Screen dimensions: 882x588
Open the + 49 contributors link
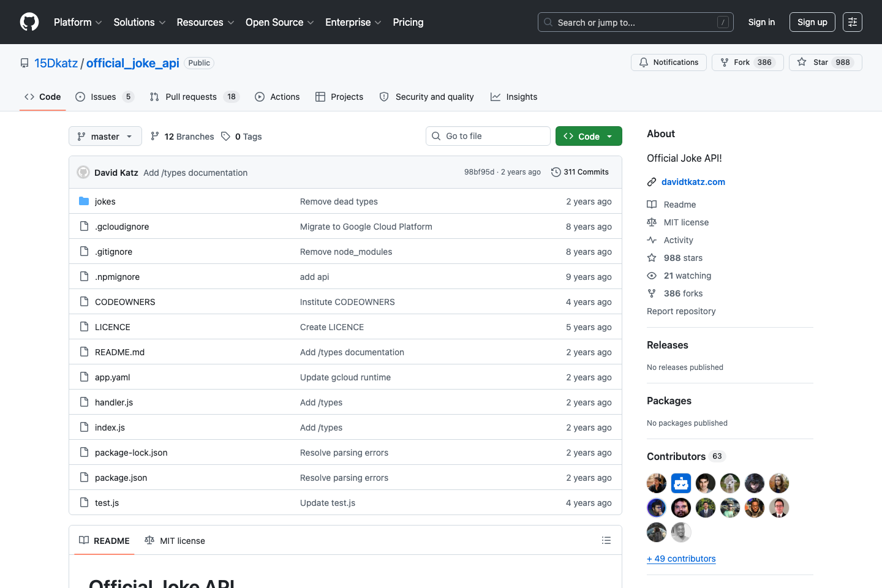tap(681, 558)
